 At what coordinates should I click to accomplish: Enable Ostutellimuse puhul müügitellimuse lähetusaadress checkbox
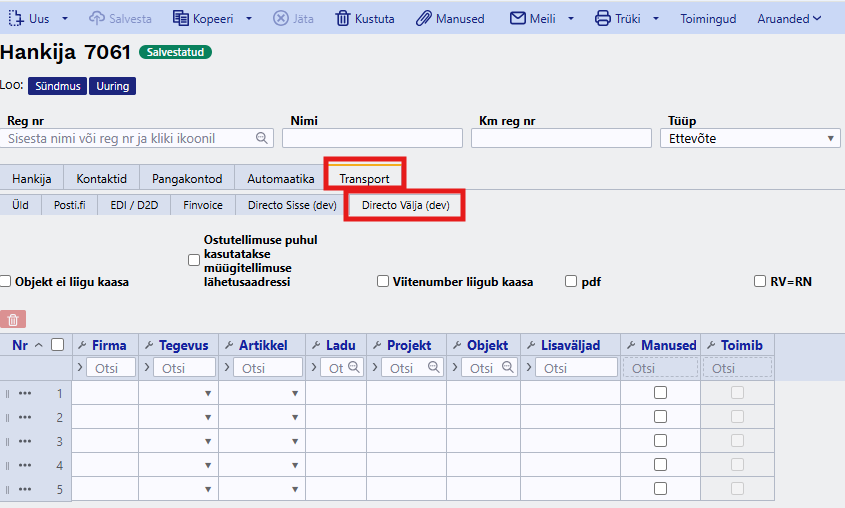(194, 260)
